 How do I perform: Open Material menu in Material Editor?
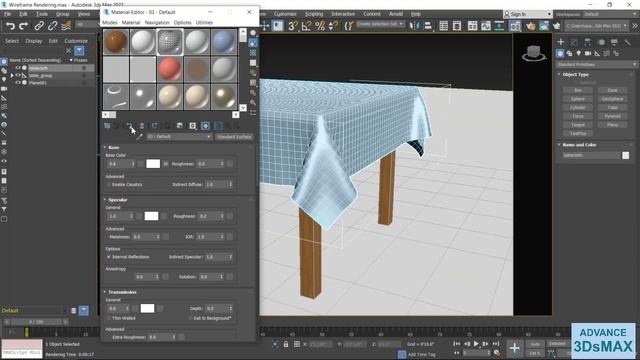(131, 23)
